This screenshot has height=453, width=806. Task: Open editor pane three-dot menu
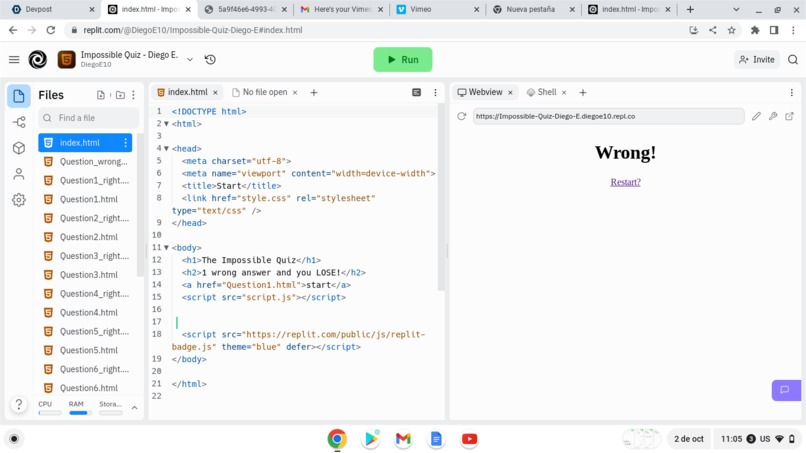point(435,93)
